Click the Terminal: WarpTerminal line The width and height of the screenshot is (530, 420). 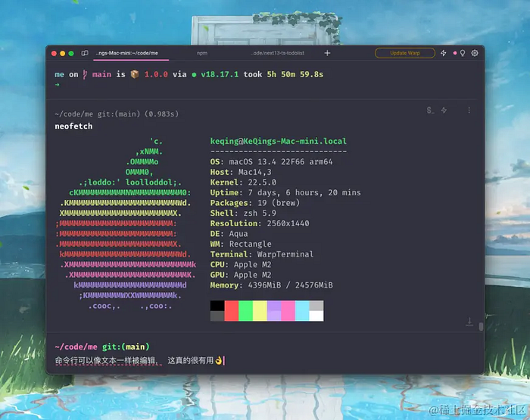point(262,254)
